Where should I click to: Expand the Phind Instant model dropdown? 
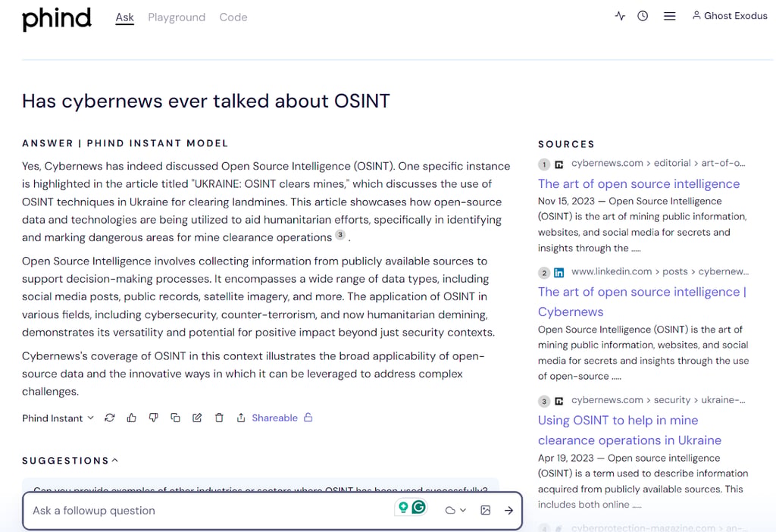[58, 418]
